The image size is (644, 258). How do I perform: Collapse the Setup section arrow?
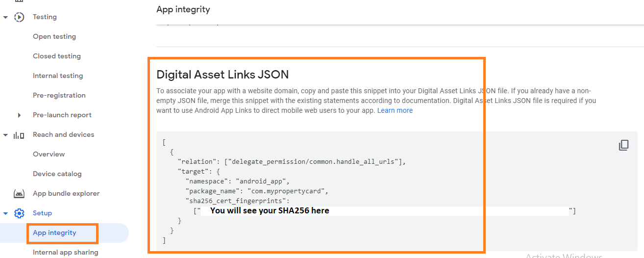click(x=5, y=213)
